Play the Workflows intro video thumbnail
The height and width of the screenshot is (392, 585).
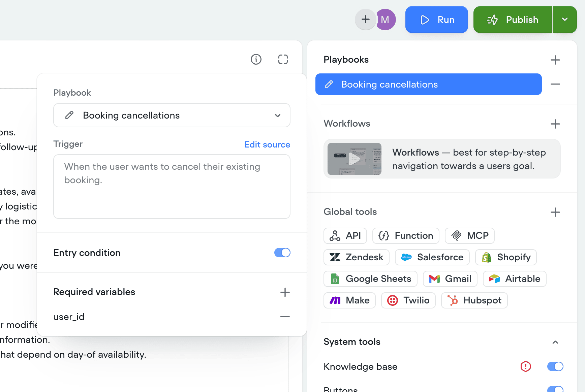355,159
